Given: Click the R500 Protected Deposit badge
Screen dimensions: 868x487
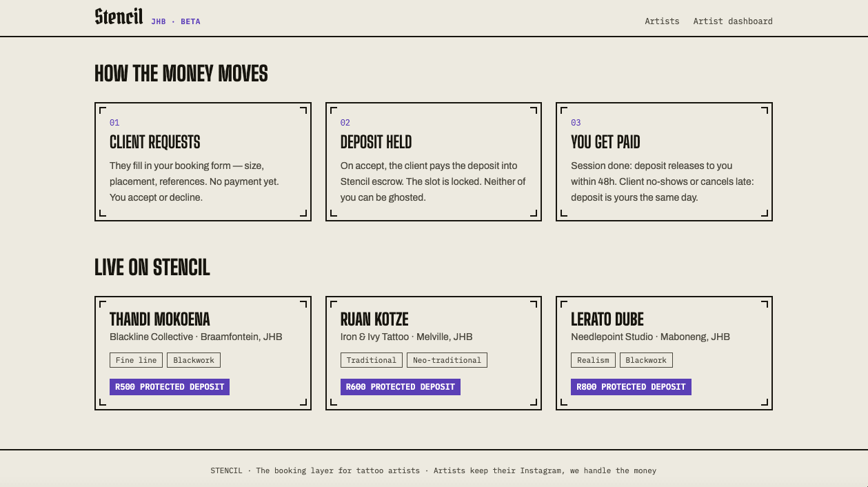Looking at the screenshot, I should click(x=170, y=387).
